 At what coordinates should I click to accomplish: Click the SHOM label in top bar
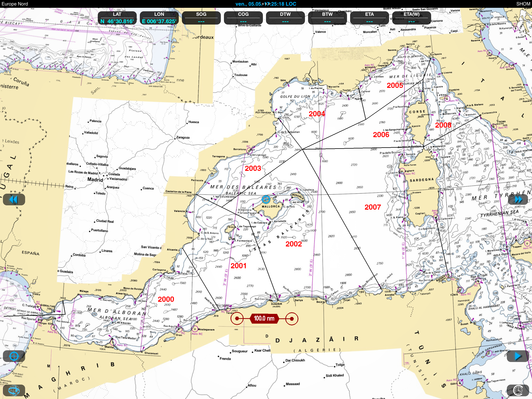tap(523, 4)
